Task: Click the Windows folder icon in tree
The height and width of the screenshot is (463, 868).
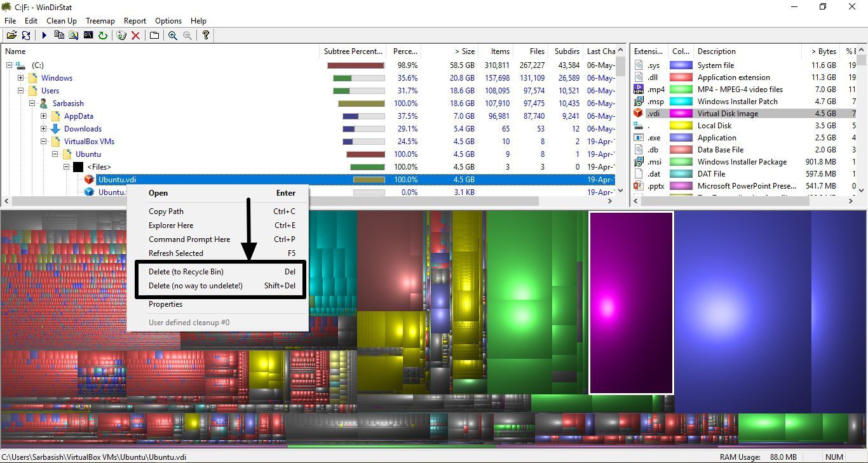Action: 32,78
